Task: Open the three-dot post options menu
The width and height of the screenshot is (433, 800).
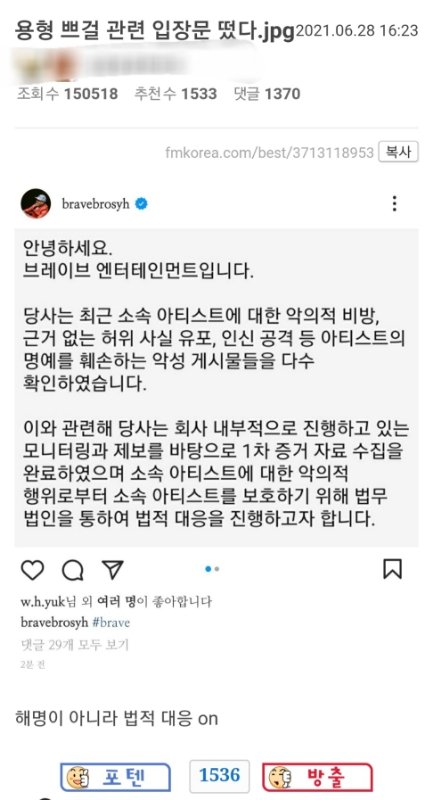Action: 394,204
